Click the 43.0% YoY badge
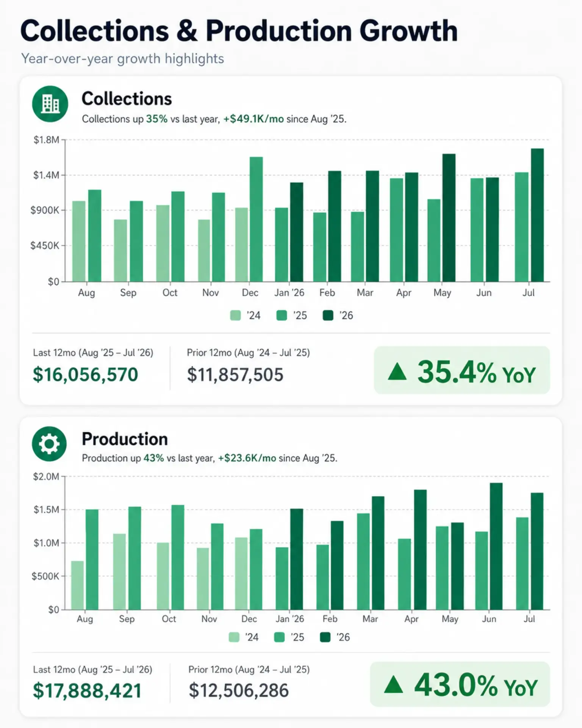 coord(460,684)
